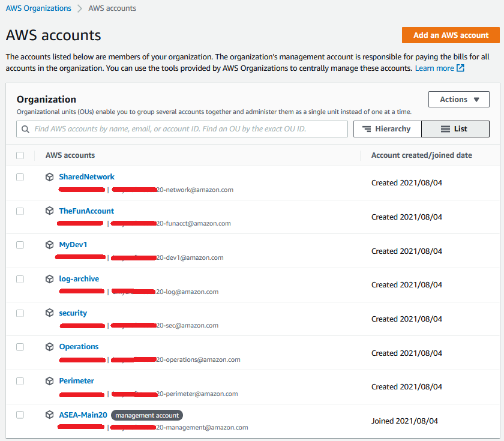Check the box next to Perimeter account
This screenshot has width=504, height=441.
coord(20,380)
